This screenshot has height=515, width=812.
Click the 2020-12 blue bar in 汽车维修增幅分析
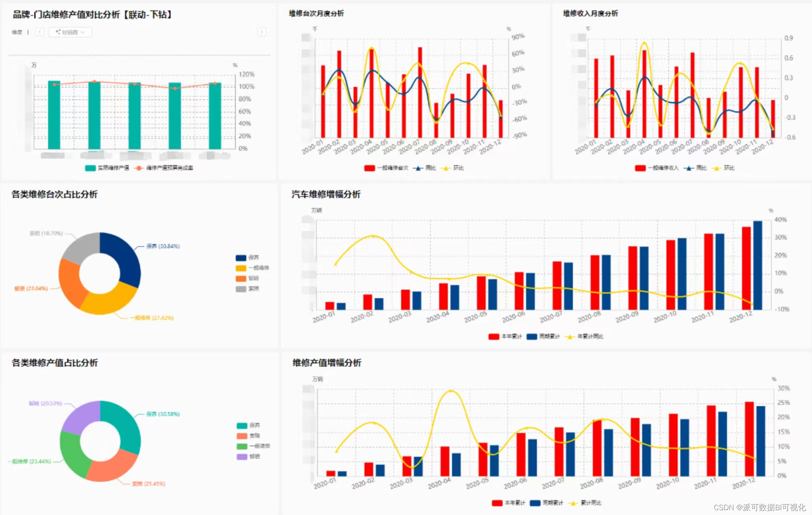[757, 266]
